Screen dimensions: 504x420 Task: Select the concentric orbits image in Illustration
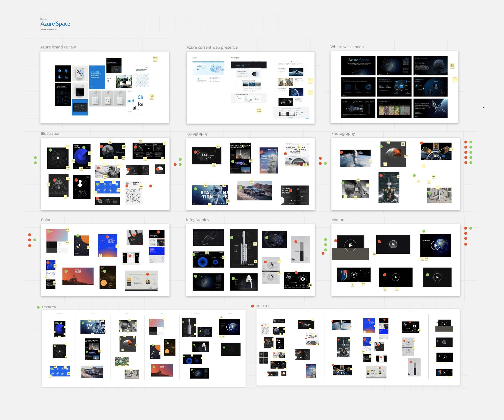pos(58,158)
